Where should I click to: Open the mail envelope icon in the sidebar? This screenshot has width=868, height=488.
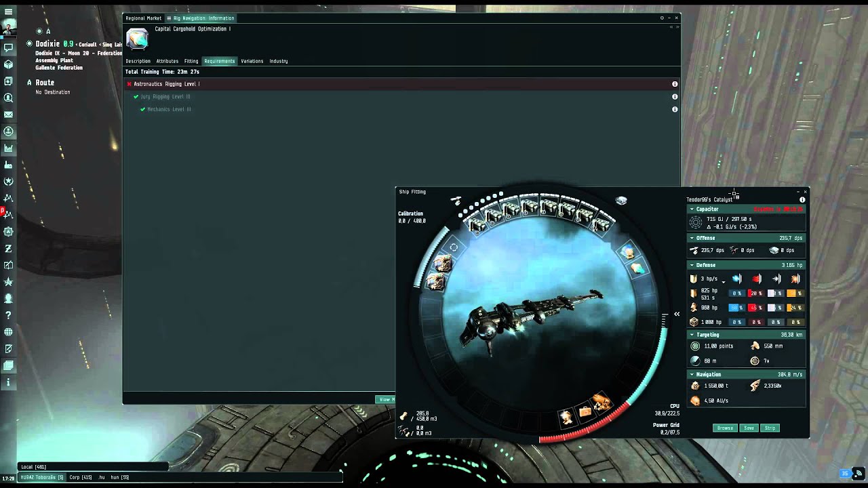(8, 115)
